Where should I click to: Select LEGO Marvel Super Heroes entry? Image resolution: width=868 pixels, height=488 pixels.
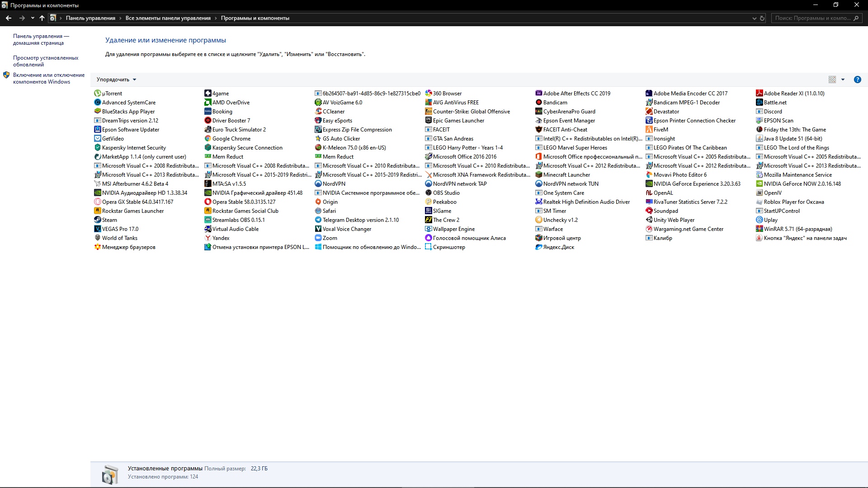pyautogui.click(x=571, y=148)
